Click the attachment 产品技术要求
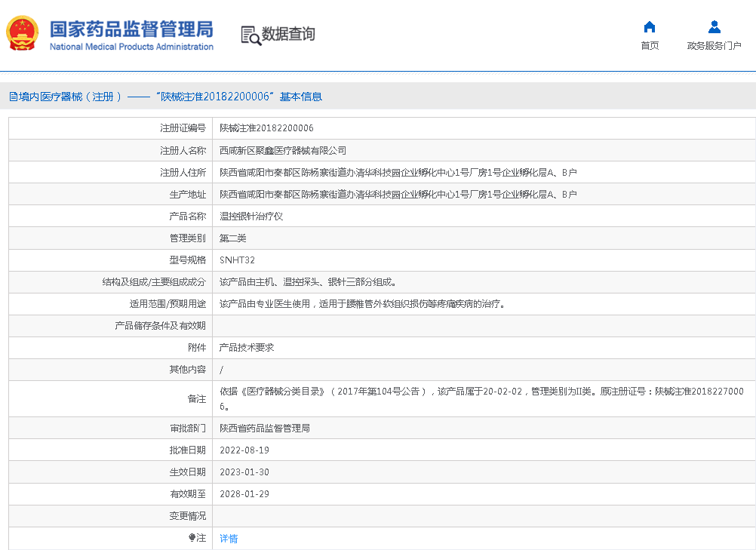This screenshot has width=756, height=550. click(247, 348)
